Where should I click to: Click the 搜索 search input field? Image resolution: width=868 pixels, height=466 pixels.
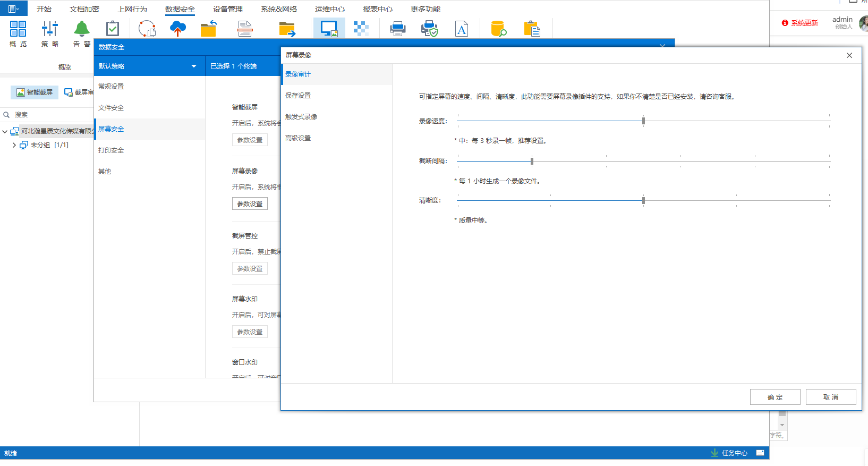(50, 115)
